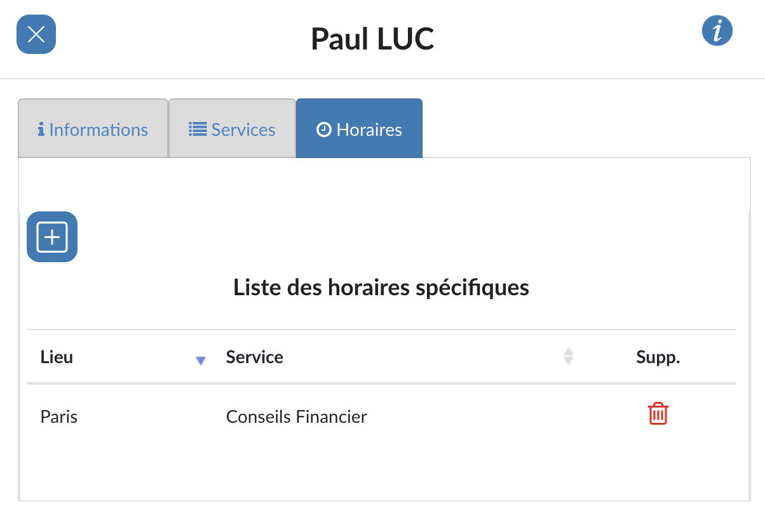Select the Conseils Financier service cell
This screenshot has width=765, height=532.
[297, 417]
